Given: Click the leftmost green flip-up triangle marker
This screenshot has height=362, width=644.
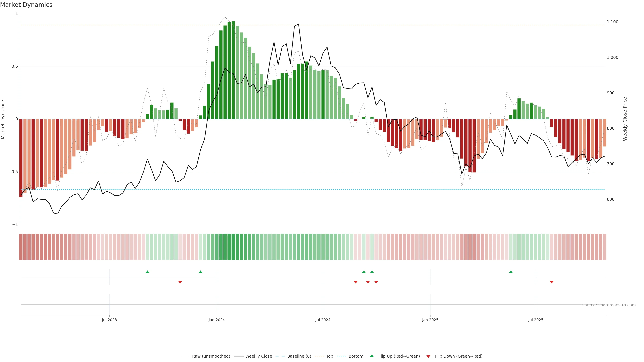Looking at the screenshot, I should [x=147, y=272].
